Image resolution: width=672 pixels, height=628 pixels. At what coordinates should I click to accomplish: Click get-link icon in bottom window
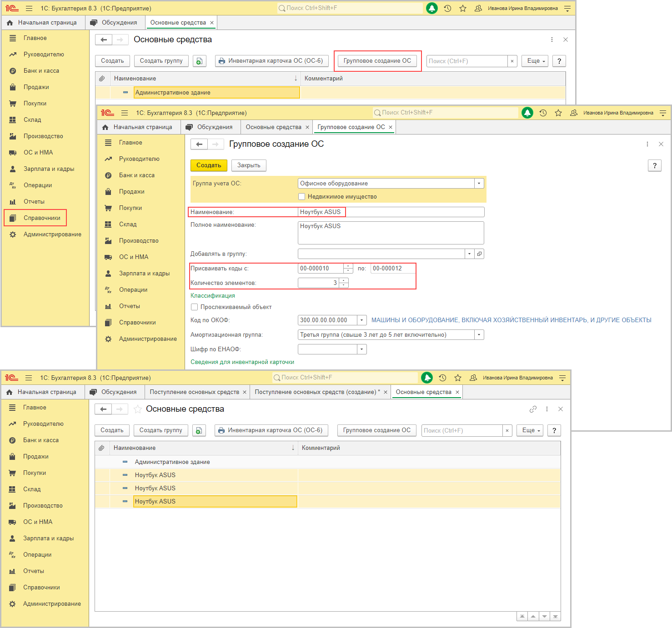[533, 409]
